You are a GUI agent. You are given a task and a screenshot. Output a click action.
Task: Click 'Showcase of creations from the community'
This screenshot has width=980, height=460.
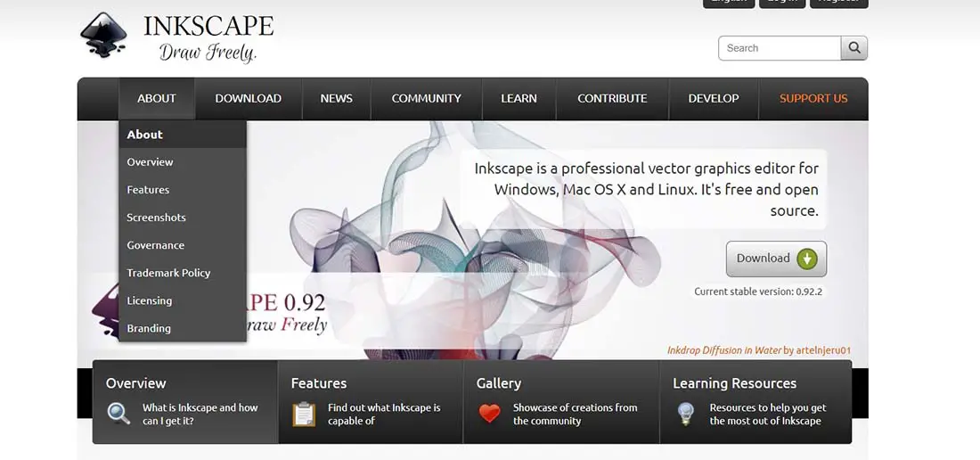pyautogui.click(x=575, y=415)
